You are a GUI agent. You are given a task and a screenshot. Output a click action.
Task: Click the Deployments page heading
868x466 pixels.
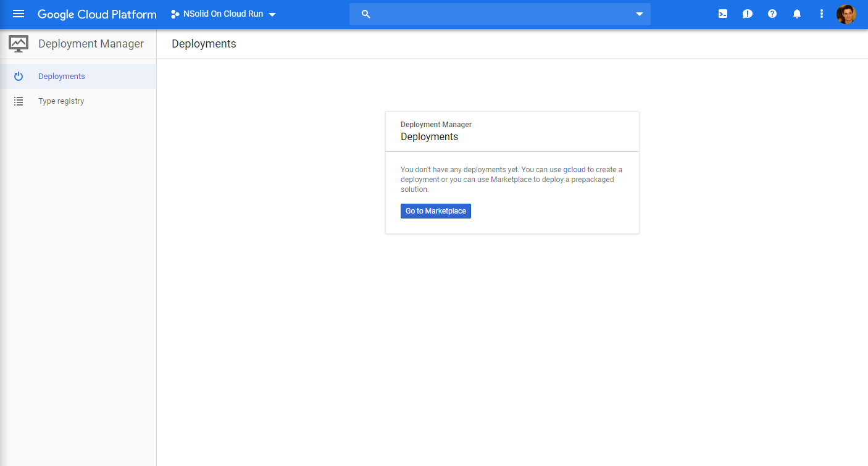tap(204, 44)
